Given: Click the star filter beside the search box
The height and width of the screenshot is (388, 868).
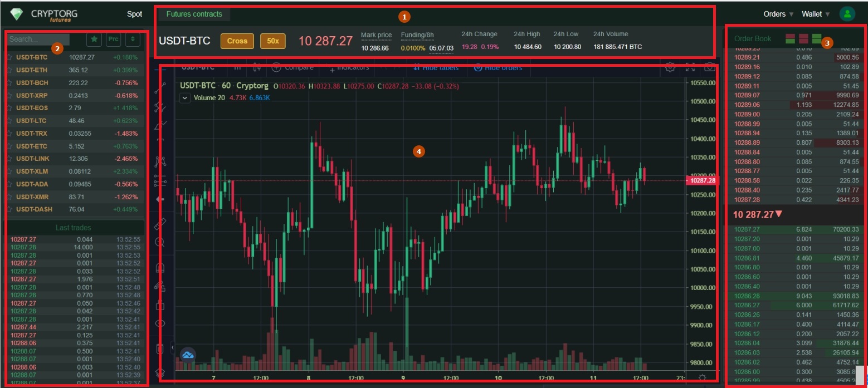Looking at the screenshot, I should point(94,39).
